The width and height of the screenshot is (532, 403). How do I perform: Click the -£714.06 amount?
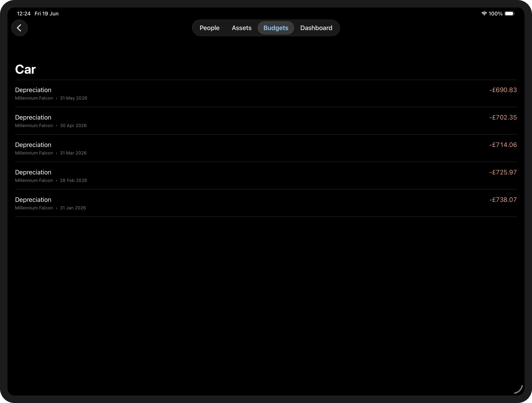tap(503, 145)
